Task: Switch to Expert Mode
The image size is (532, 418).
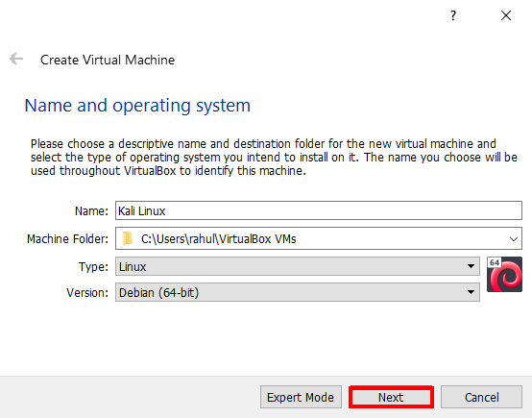Action: coord(301,397)
